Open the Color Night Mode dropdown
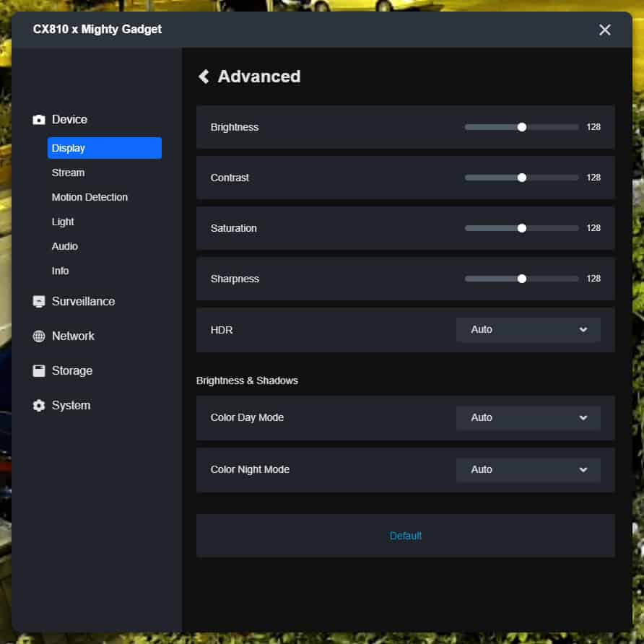644x644 pixels. pyautogui.click(x=528, y=470)
